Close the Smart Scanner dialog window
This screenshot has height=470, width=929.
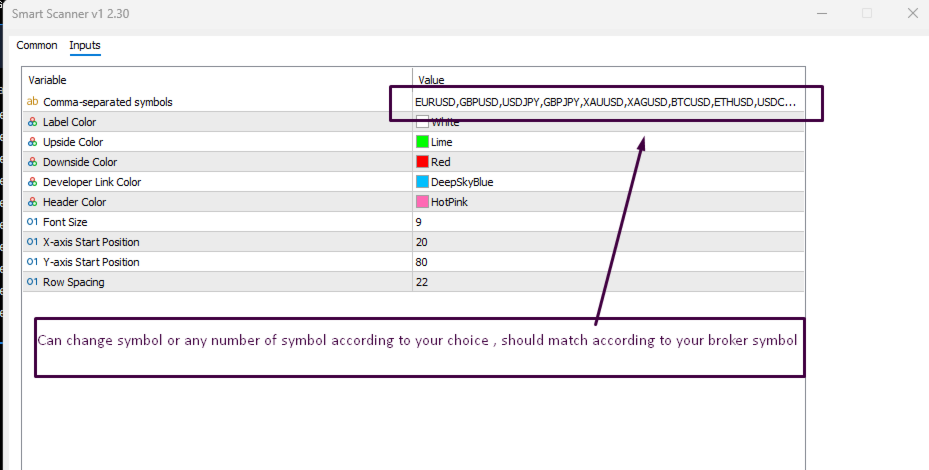click(913, 13)
